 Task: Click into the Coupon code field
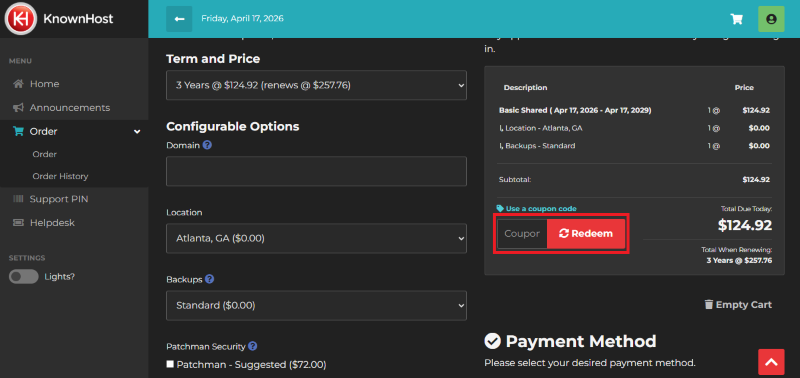click(x=522, y=234)
